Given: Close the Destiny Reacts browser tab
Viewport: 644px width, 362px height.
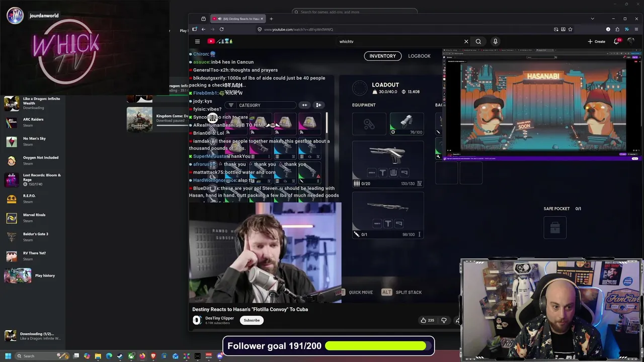Looking at the screenshot, I should 262,19.
